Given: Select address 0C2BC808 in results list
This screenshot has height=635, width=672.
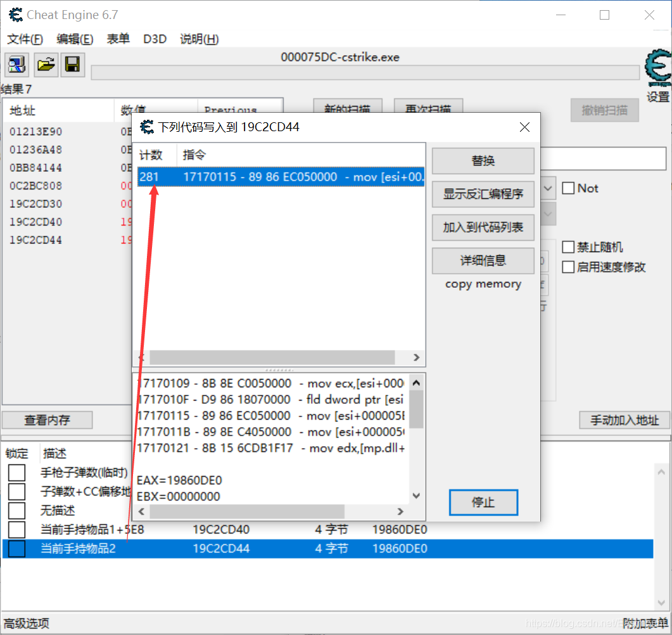Looking at the screenshot, I should pyautogui.click(x=35, y=186).
